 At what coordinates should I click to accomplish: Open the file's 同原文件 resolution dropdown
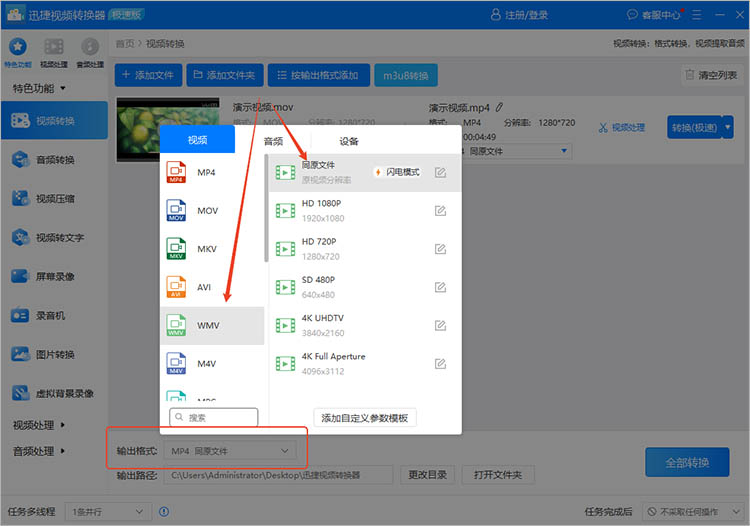pyautogui.click(x=516, y=151)
